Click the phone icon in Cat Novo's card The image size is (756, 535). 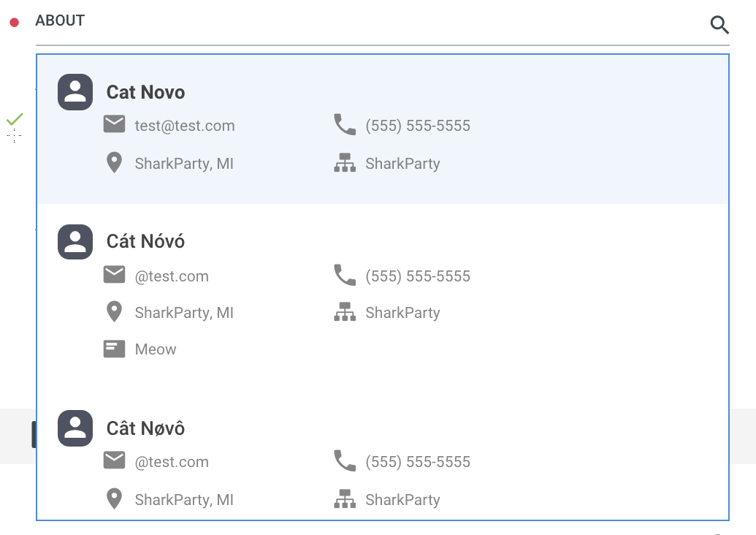click(x=345, y=124)
